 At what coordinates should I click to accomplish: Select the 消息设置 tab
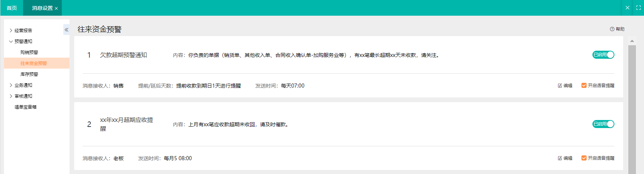click(x=42, y=8)
